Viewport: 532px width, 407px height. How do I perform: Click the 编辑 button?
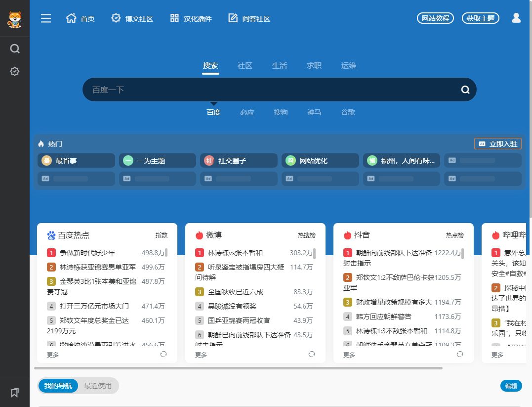pyautogui.click(x=511, y=386)
